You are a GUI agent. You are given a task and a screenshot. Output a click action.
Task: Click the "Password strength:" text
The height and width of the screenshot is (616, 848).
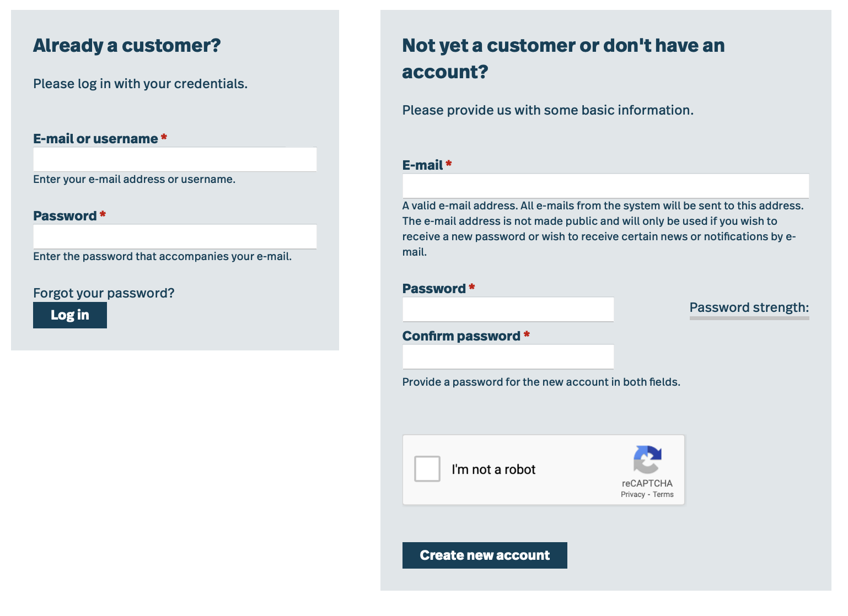(749, 307)
